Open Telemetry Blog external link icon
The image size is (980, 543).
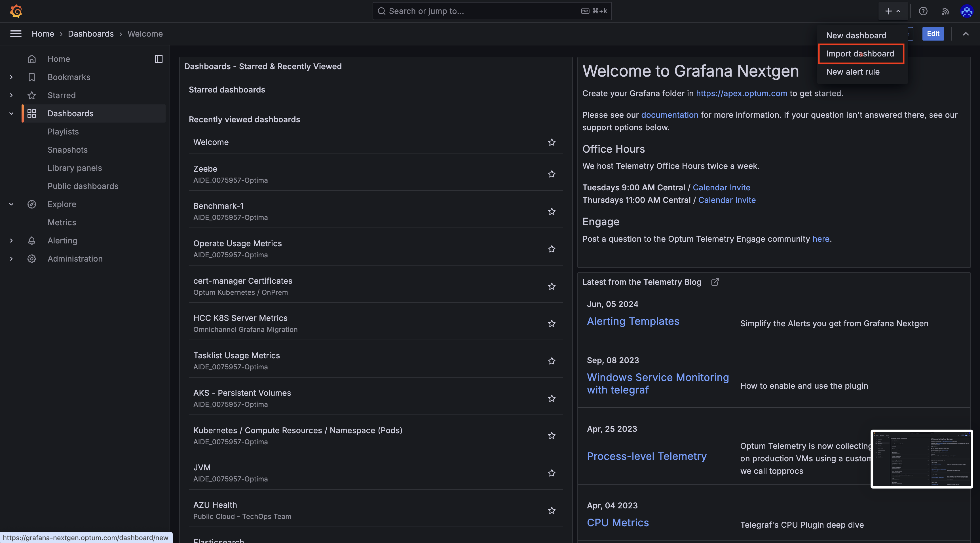click(715, 282)
